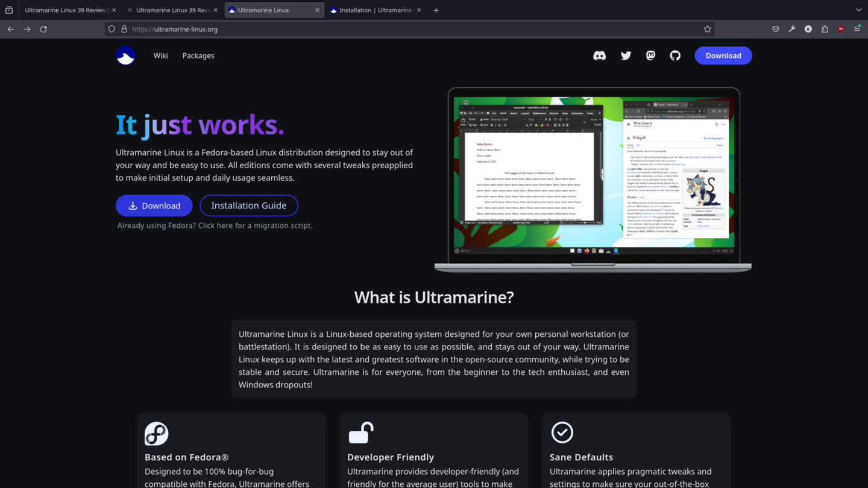Image resolution: width=868 pixels, height=488 pixels.
Task: Open the GitHub link icon
Action: 675,55
